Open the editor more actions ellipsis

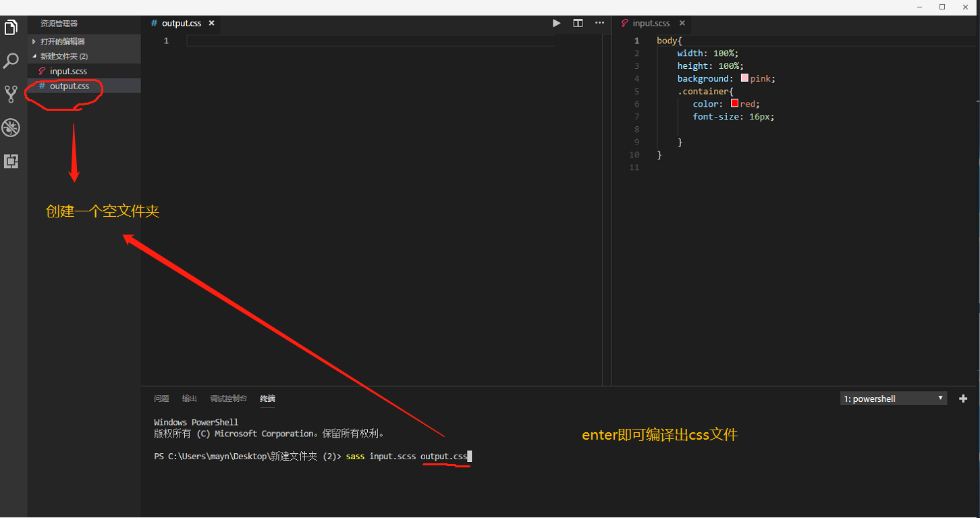[x=599, y=23]
